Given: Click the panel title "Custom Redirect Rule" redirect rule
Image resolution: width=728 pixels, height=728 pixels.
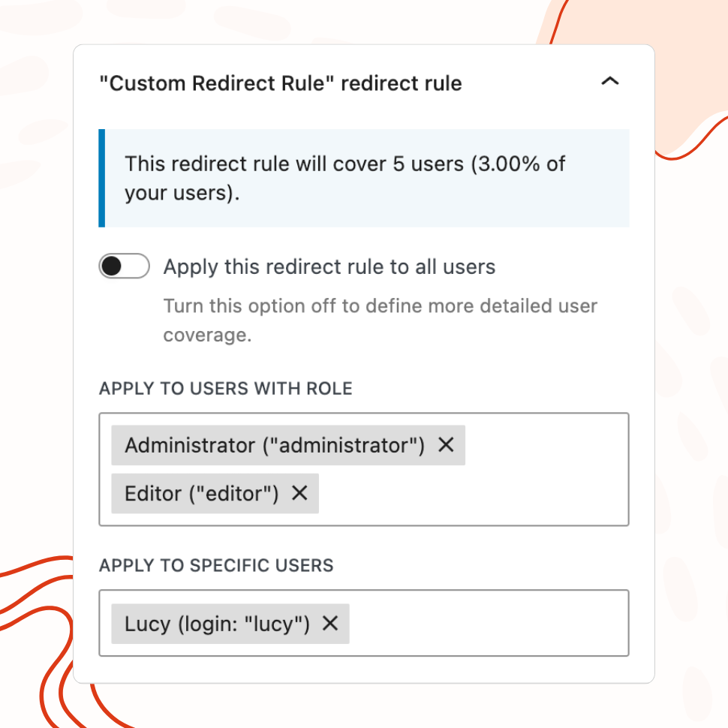Looking at the screenshot, I should click(x=281, y=83).
